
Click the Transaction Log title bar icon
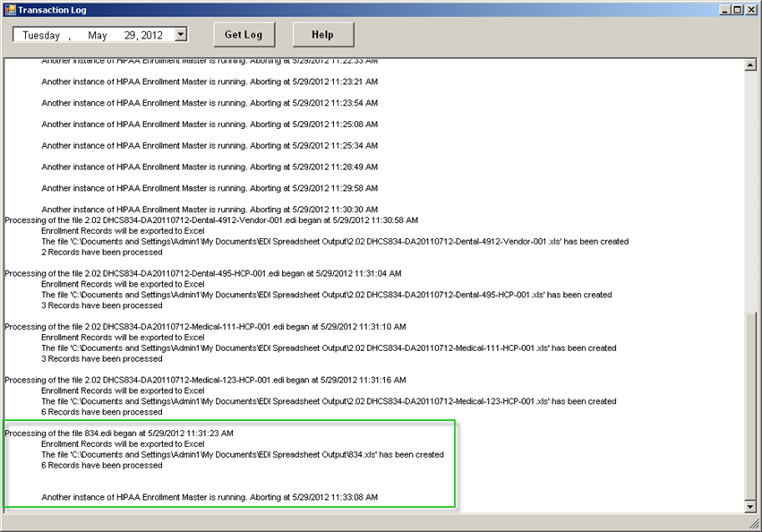tap(10, 10)
